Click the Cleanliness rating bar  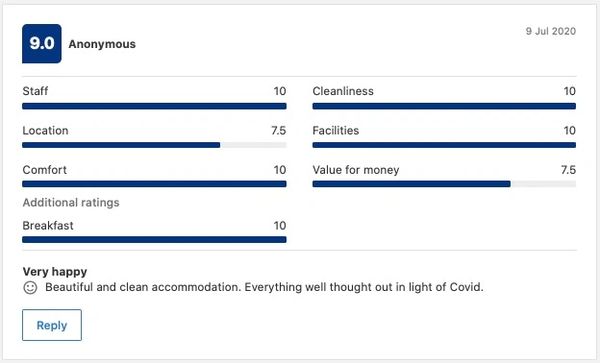[444, 106]
